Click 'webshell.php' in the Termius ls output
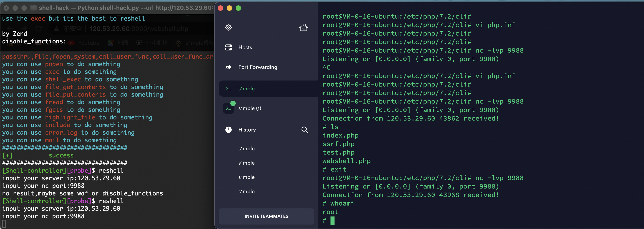 347,161
